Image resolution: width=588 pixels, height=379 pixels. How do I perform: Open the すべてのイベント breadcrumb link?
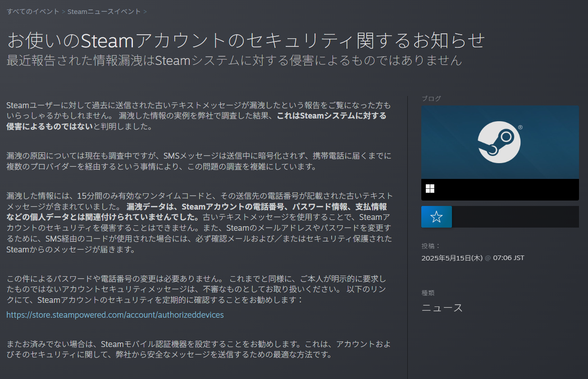click(x=32, y=11)
